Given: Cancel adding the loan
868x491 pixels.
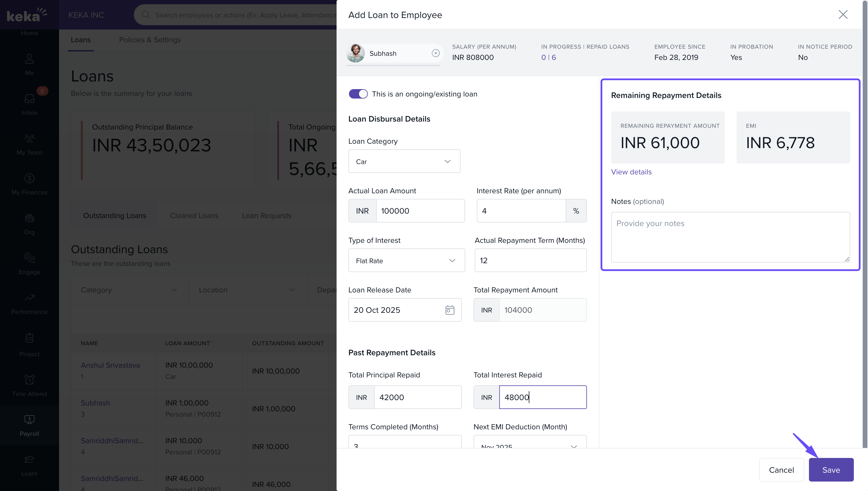Looking at the screenshot, I should click(x=781, y=470).
